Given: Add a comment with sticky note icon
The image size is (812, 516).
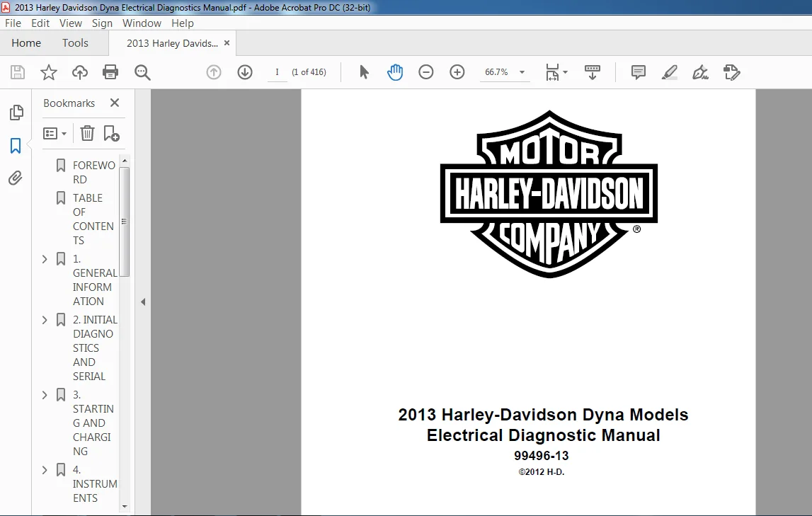Looking at the screenshot, I should (639, 72).
